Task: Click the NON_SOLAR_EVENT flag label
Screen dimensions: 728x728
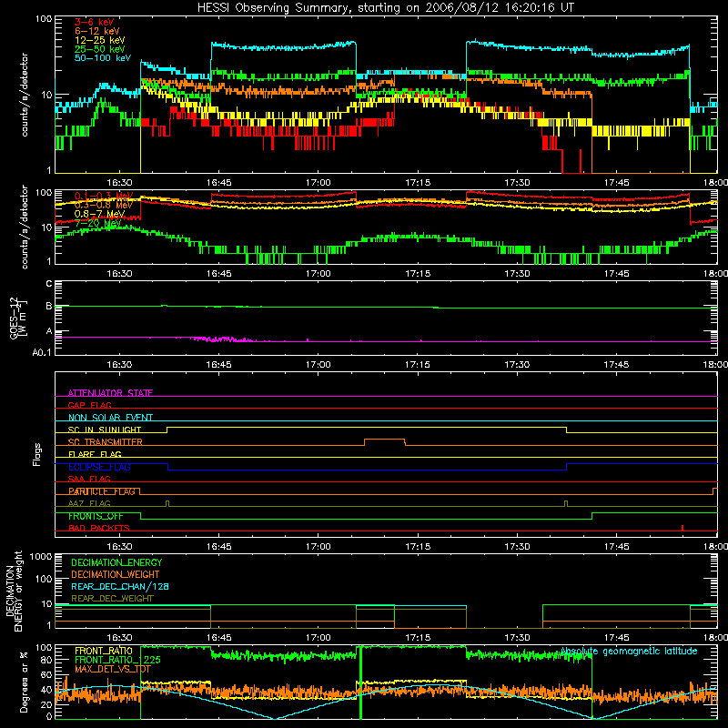Action: click(x=110, y=418)
